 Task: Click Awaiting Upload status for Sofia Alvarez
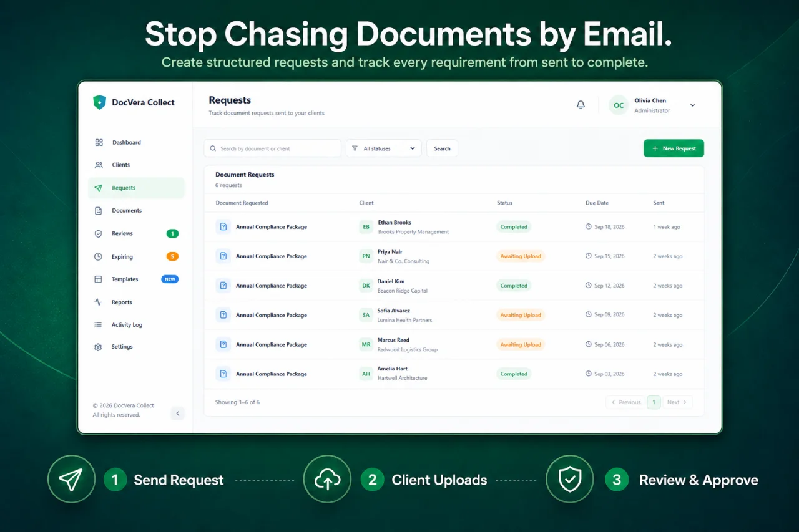[x=521, y=315]
